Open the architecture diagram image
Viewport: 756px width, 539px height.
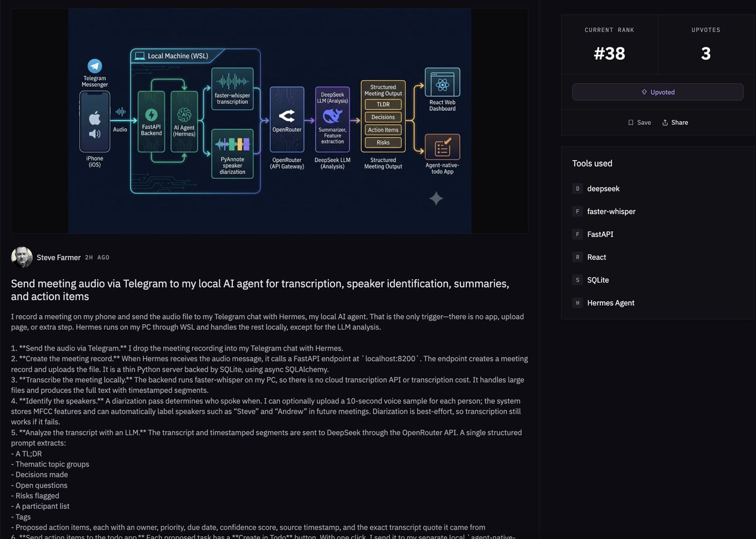(x=270, y=120)
